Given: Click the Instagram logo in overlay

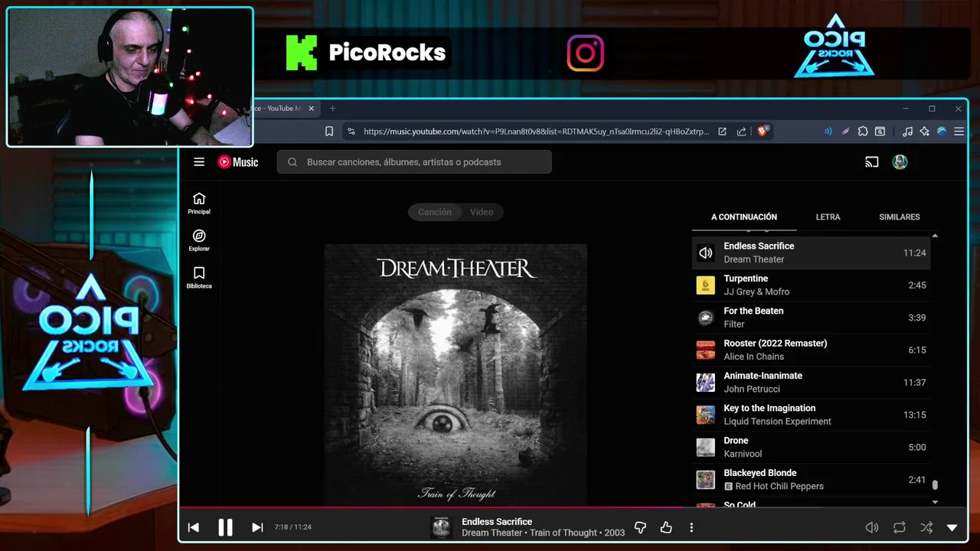Looking at the screenshot, I should tap(585, 54).
